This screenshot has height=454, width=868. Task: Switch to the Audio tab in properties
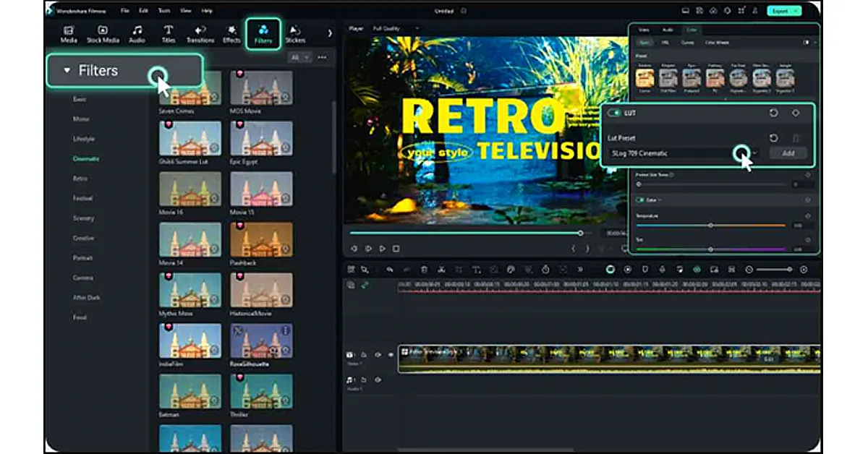click(x=668, y=30)
